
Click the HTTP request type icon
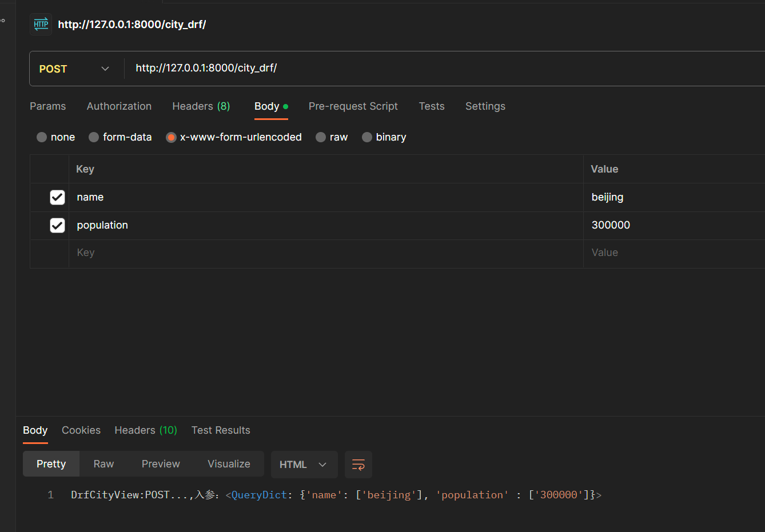point(41,24)
